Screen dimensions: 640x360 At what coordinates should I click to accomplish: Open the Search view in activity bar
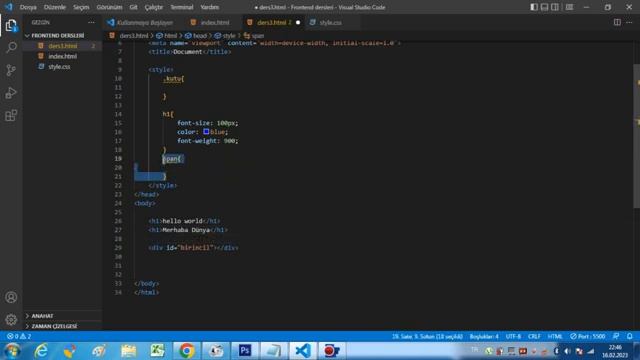pos(11,47)
